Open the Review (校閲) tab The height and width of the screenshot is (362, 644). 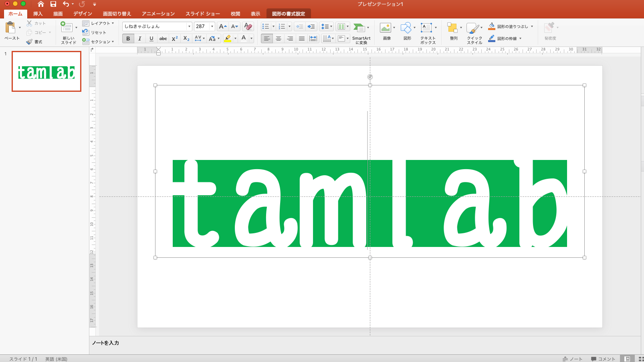[x=236, y=14]
